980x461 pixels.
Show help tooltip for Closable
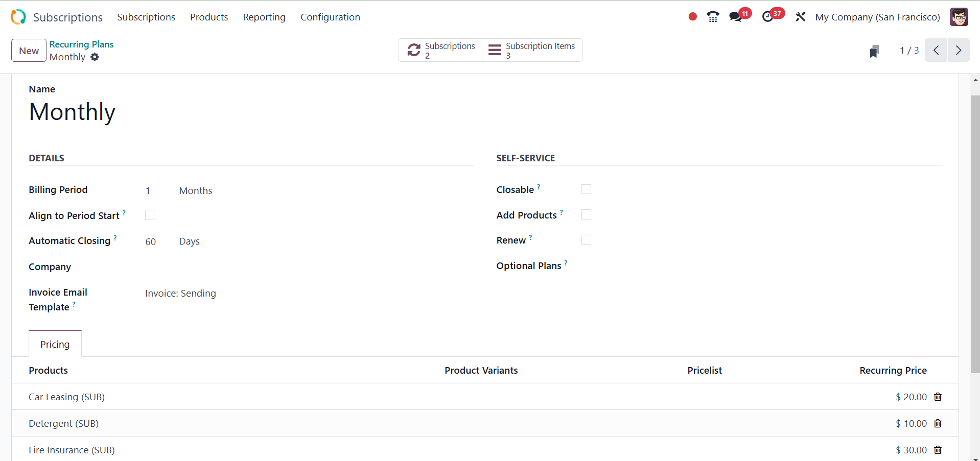pyautogui.click(x=539, y=186)
